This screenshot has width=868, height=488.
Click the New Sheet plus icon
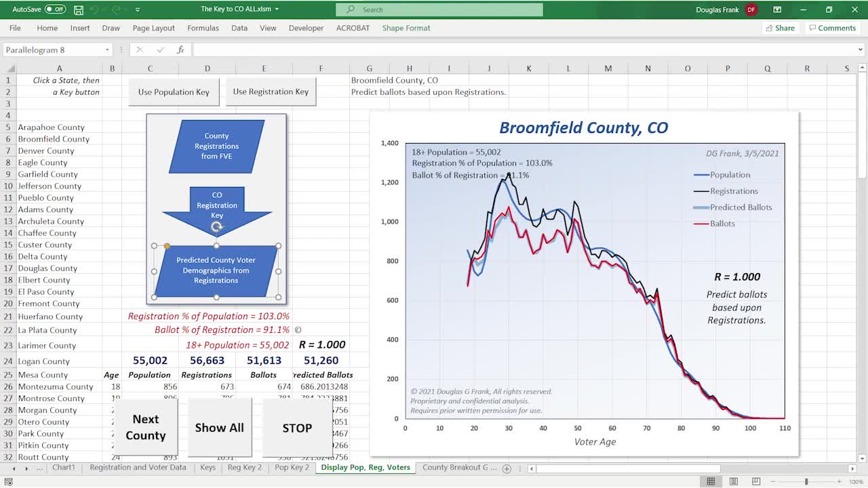[507, 468]
